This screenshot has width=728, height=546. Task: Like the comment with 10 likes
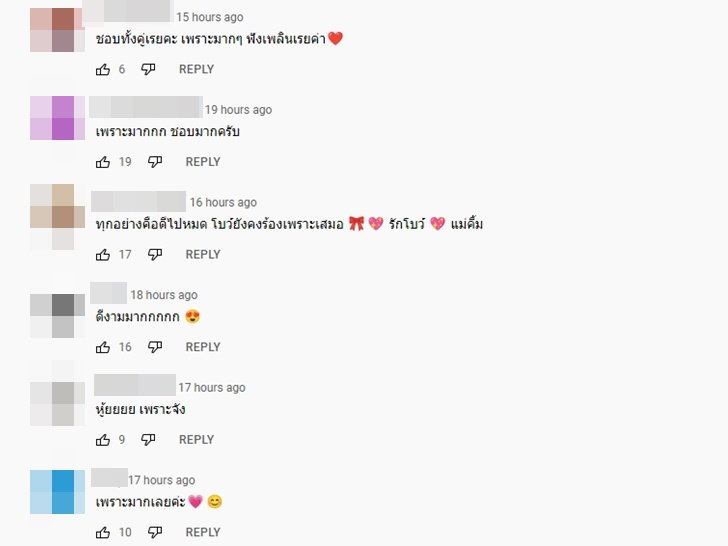[103, 533]
